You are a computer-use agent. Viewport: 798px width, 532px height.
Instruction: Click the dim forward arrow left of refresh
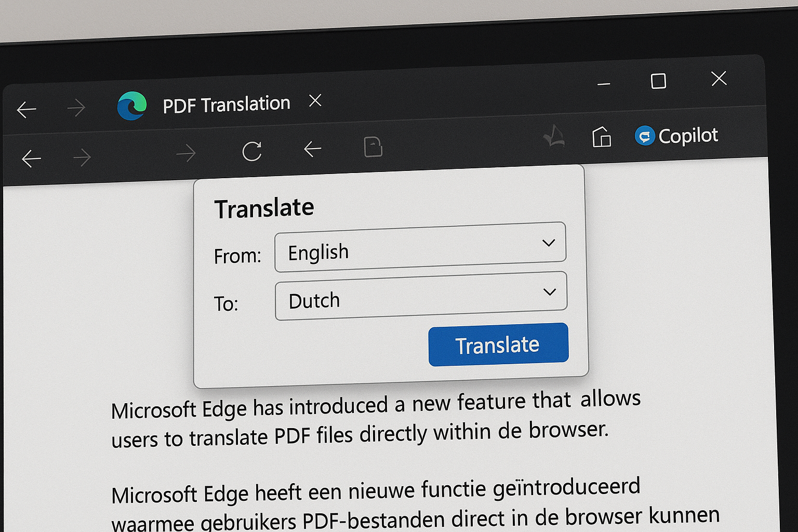point(185,153)
